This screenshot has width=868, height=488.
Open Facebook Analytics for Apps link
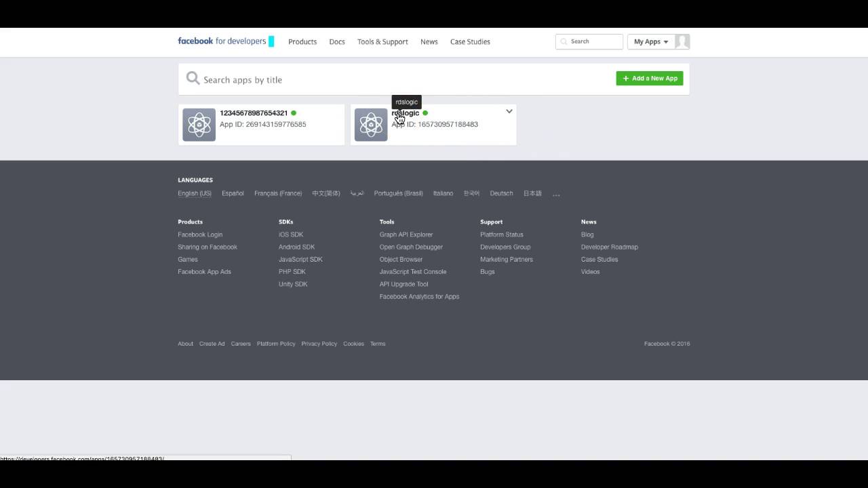pyautogui.click(x=419, y=296)
